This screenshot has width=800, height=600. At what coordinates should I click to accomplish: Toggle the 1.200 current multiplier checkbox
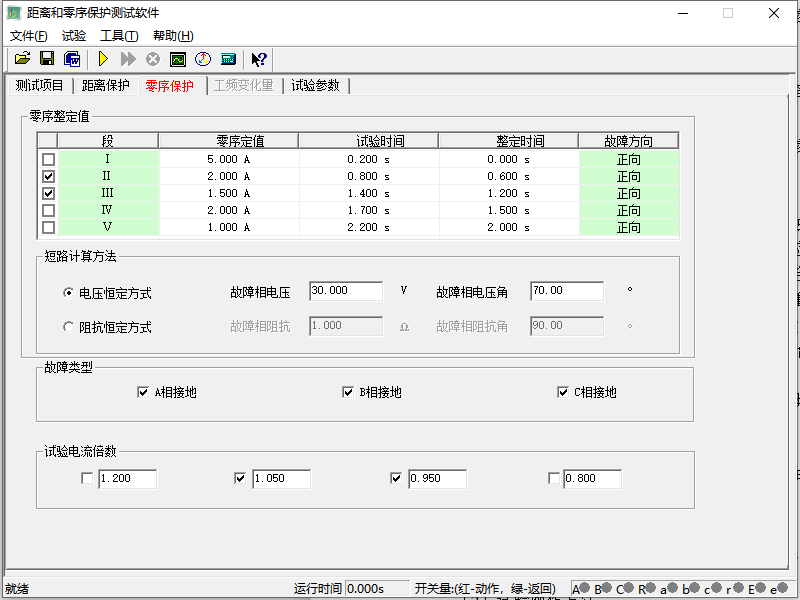87,479
